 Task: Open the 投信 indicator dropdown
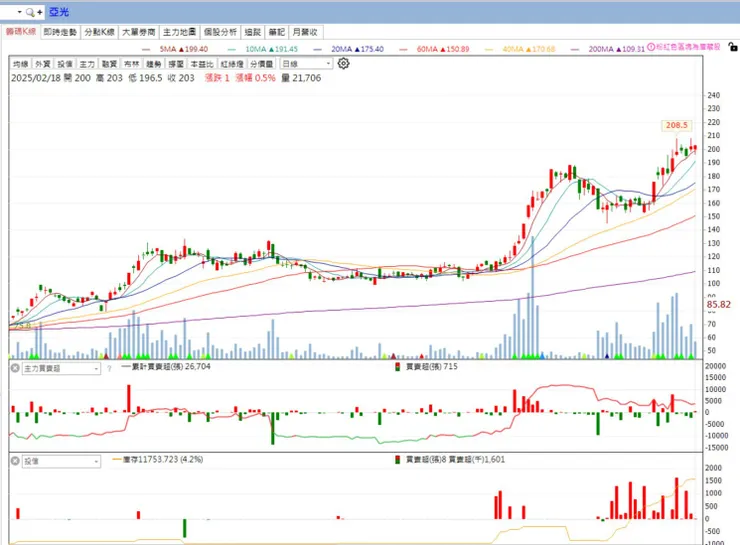pyautogui.click(x=61, y=461)
